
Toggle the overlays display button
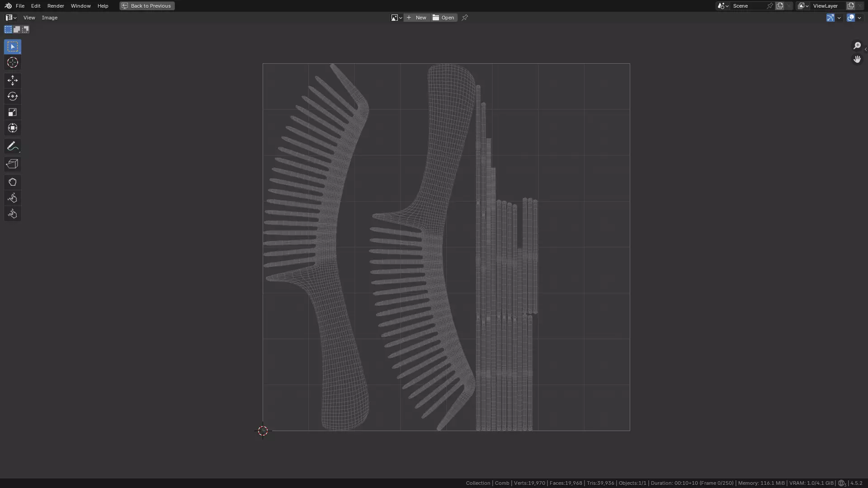coord(850,18)
